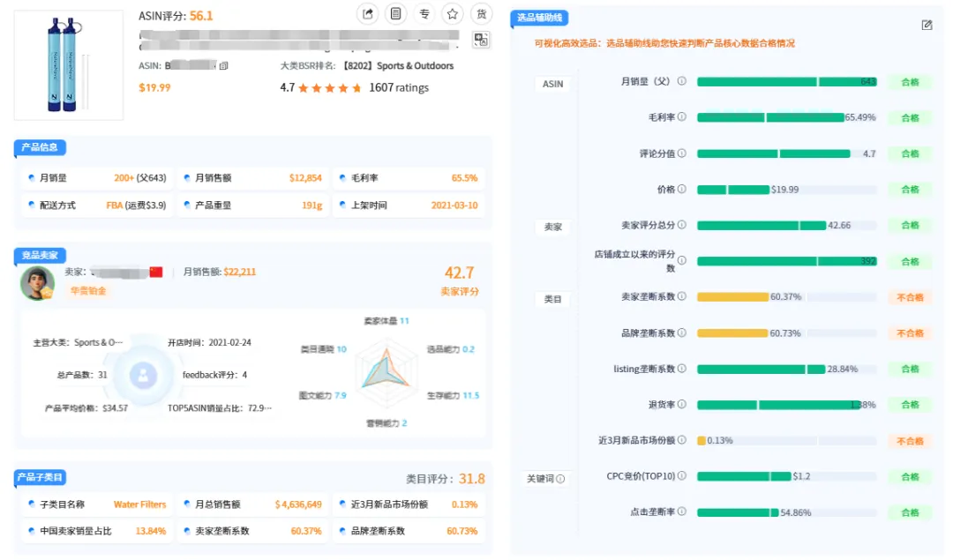Image resolution: width=953 pixels, height=560 pixels.
Task: Click the 华营铂金 seller badge
Action: [x=88, y=291]
